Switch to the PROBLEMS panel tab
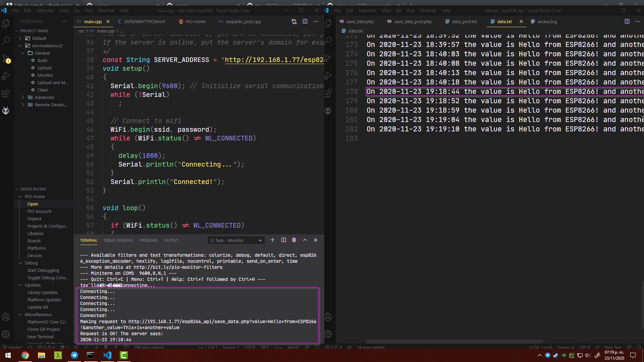 tap(148, 240)
